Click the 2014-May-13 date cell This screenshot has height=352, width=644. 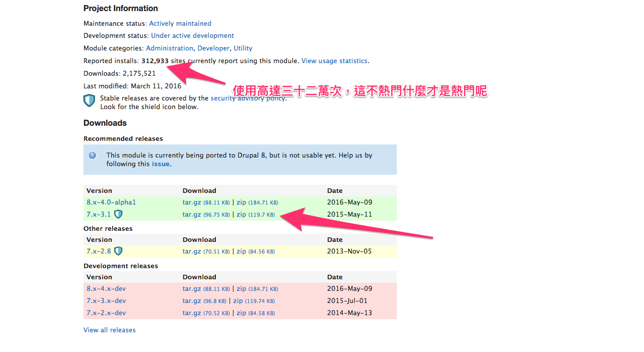tap(350, 313)
